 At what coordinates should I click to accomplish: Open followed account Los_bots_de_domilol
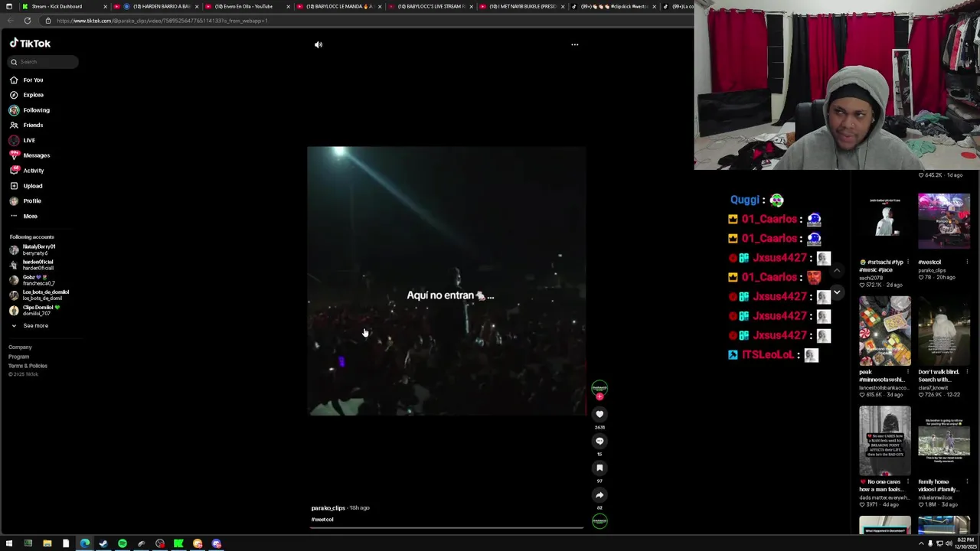(x=38, y=295)
